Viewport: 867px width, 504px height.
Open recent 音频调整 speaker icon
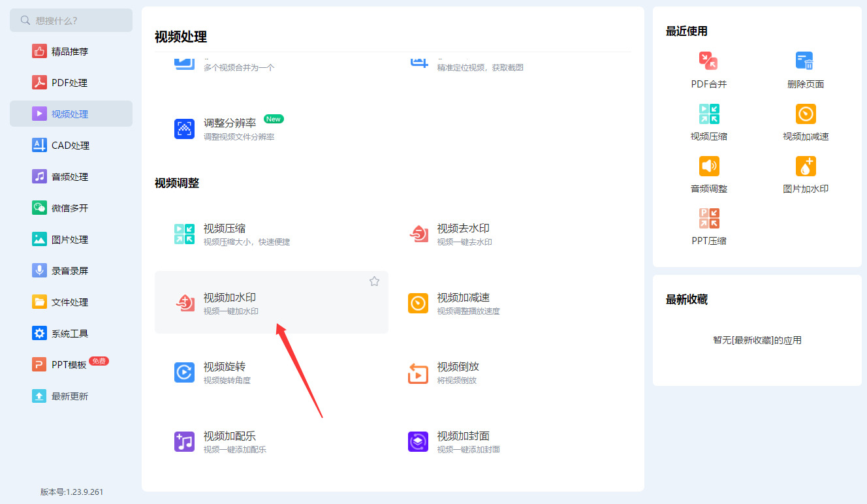pyautogui.click(x=709, y=166)
